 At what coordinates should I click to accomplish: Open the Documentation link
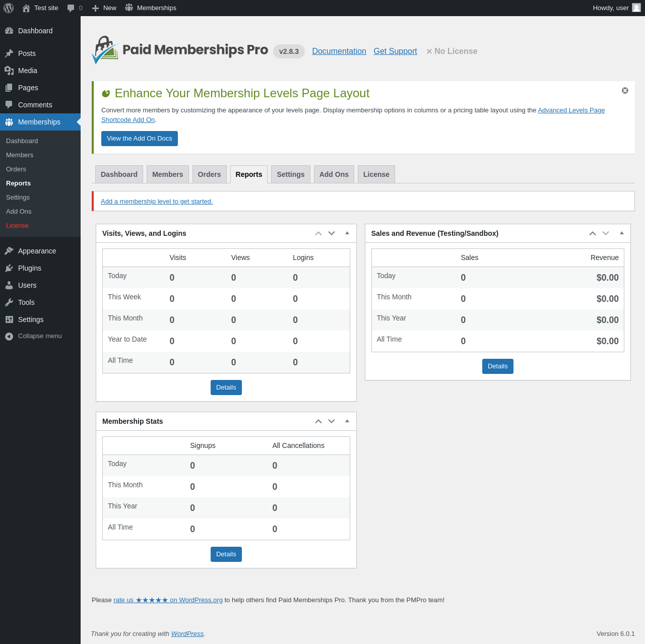(339, 51)
